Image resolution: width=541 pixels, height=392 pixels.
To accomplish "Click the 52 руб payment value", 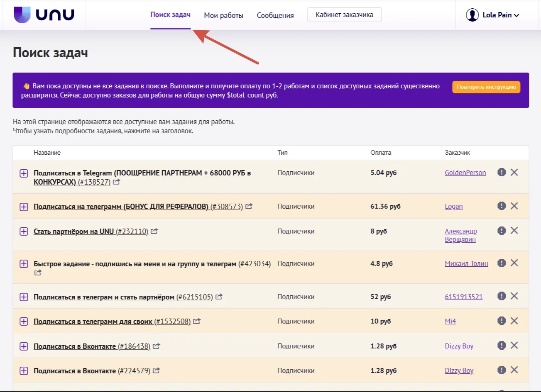I will 380,297.
